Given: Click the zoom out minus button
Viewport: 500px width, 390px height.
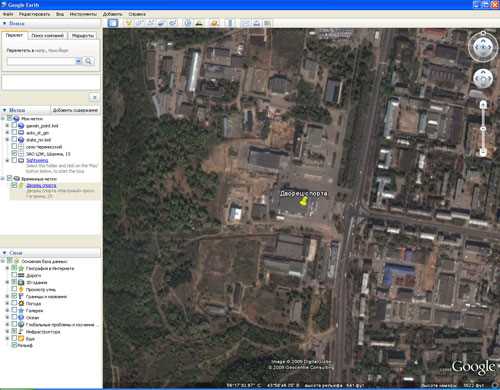Looking at the screenshot, I should tap(483, 152).
